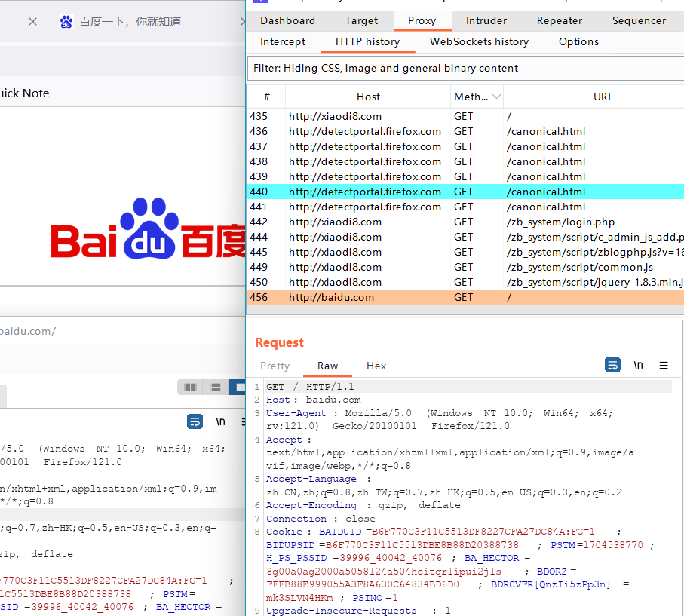
Task: Click the /zb_system/login.php URL in row 442
Action: (x=560, y=222)
